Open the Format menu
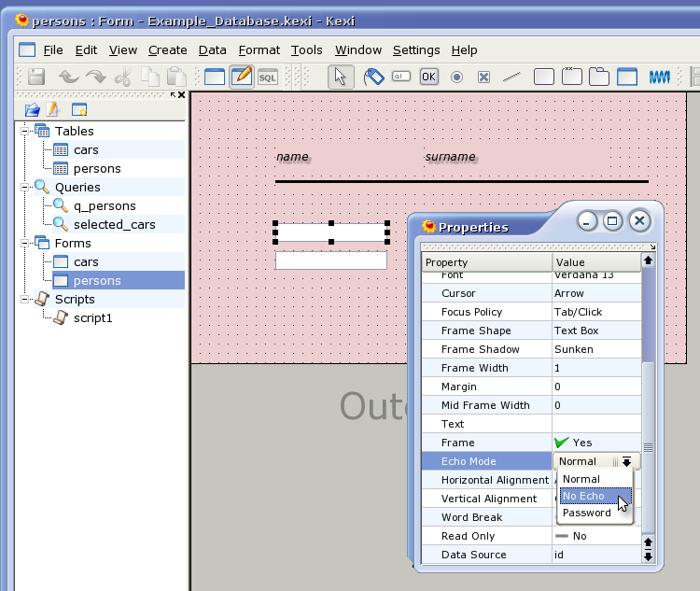Viewport: 700px width, 591px height. point(259,50)
